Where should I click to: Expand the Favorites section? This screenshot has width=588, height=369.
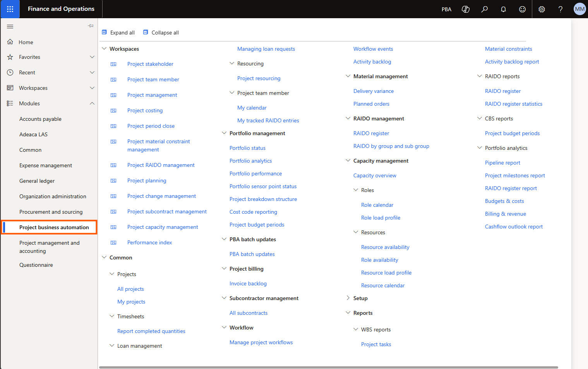pos(92,57)
